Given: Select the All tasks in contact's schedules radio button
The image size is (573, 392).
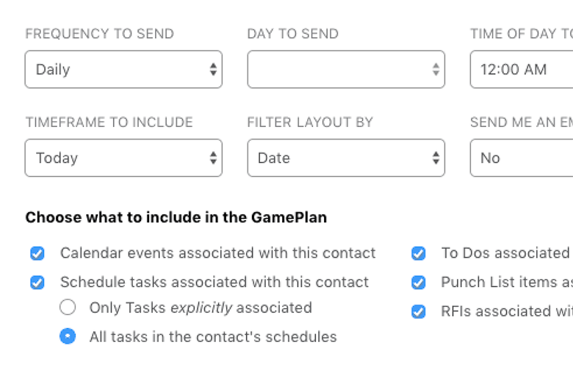Looking at the screenshot, I should pyautogui.click(x=68, y=337).
